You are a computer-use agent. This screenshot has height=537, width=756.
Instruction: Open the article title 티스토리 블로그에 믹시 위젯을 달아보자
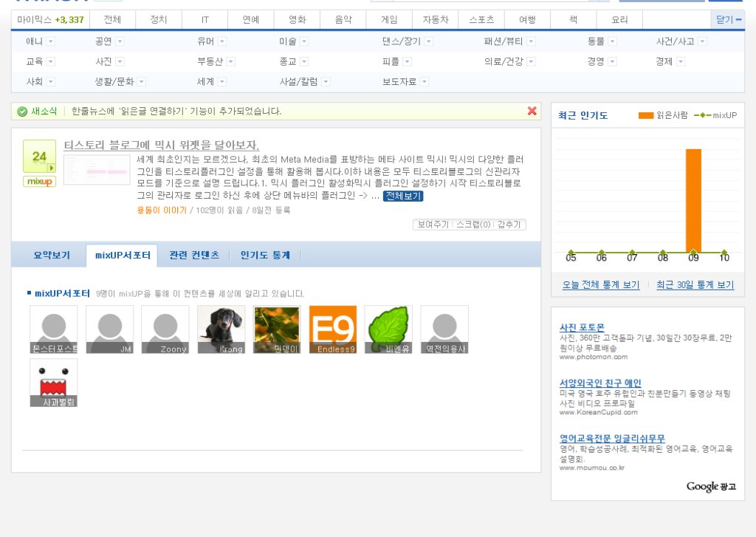162,145
